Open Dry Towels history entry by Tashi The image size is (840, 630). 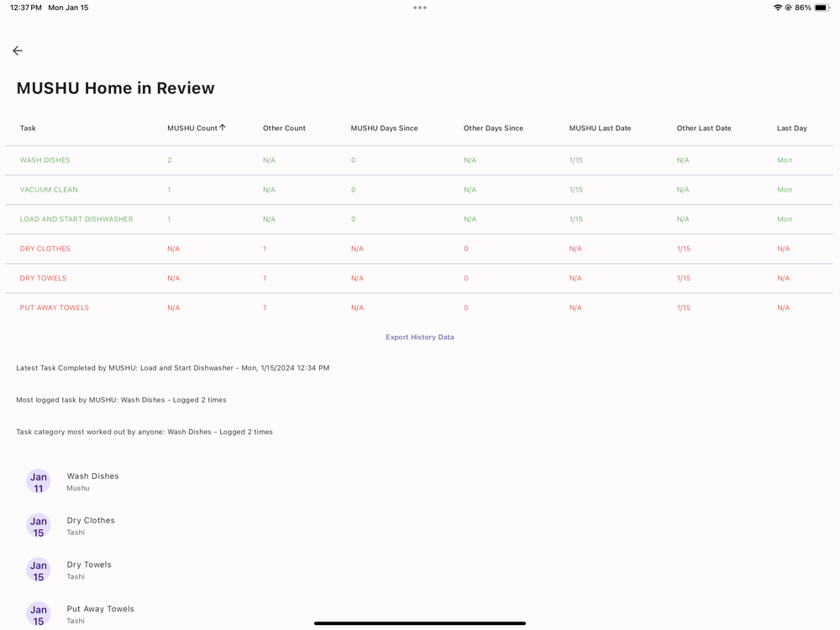[89, 570]
